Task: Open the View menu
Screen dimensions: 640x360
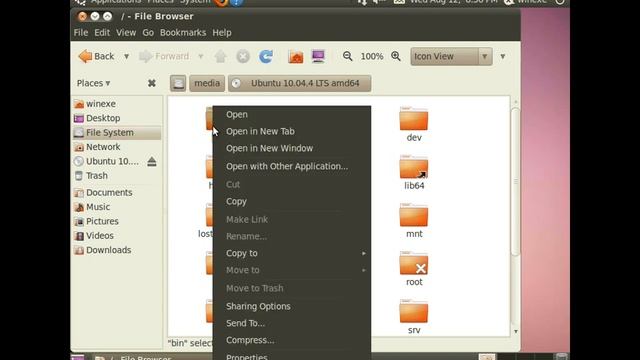Action: pos(126,33)
